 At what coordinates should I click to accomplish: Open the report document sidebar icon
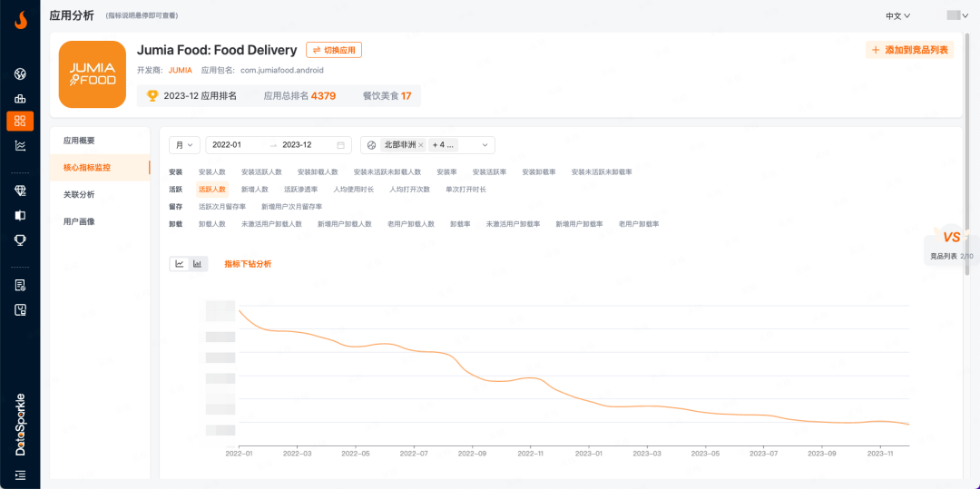(20, 286)
